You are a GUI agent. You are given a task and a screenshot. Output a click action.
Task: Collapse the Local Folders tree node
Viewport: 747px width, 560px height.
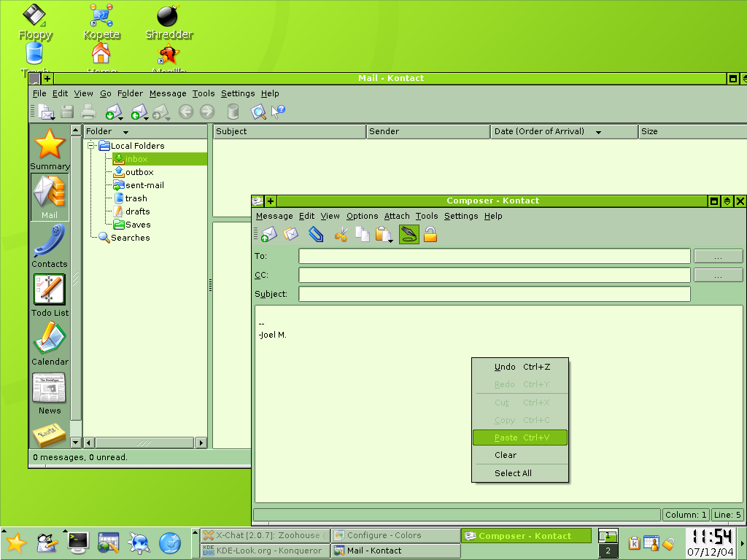91,146
